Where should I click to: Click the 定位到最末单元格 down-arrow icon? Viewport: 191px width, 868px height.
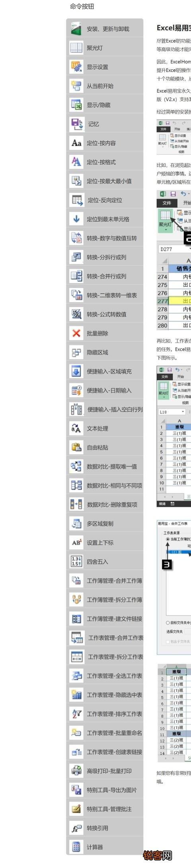(76, 219)
